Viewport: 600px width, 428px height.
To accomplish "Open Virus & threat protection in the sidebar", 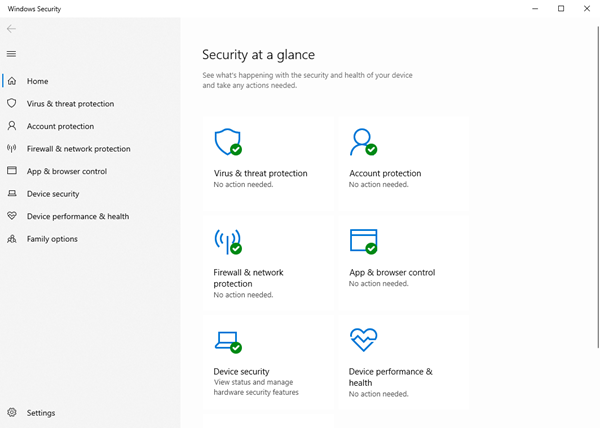I will tap(70, 104).
